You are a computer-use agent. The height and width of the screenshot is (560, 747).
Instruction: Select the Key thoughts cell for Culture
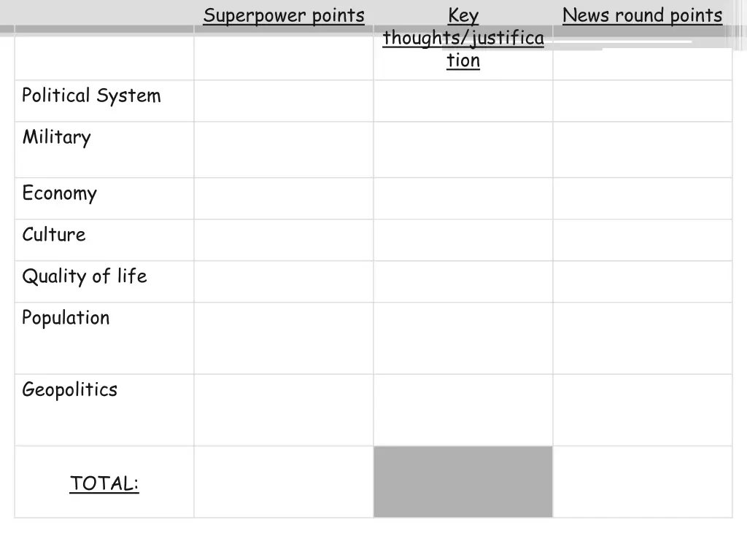point(463,240)
